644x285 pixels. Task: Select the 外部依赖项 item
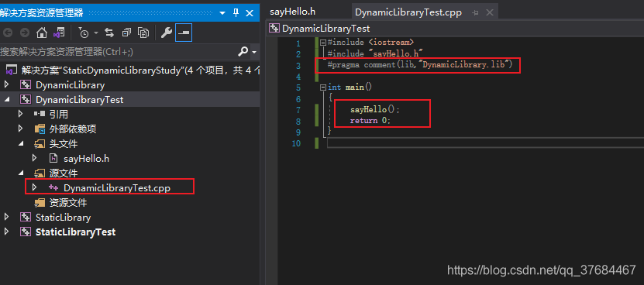(x=73, y=129)
